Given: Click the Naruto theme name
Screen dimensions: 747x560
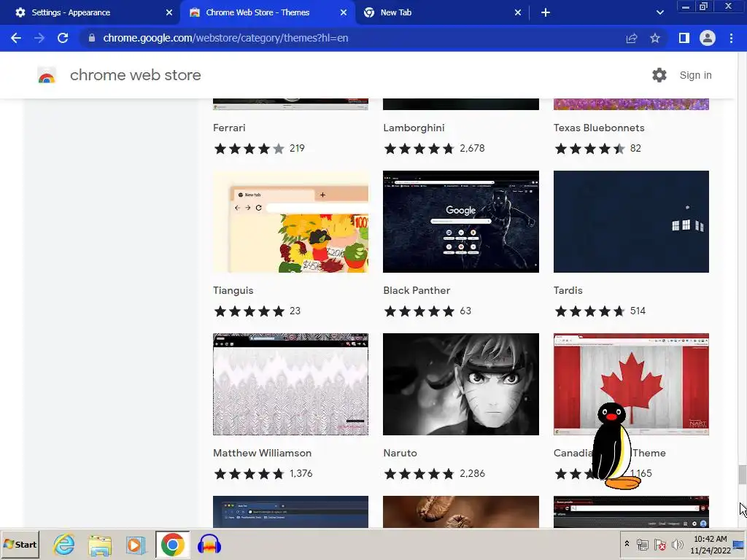Looking at the screenshot, I should coord(400,453).
